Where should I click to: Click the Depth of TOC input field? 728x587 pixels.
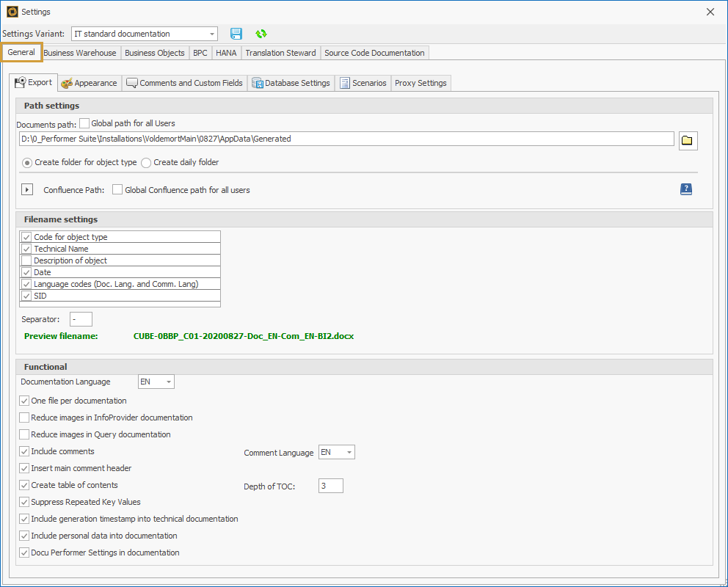(330, 485)
